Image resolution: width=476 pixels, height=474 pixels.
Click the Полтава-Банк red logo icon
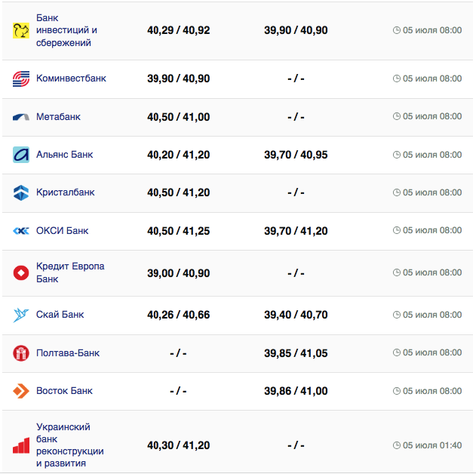[x=21, y=352]
